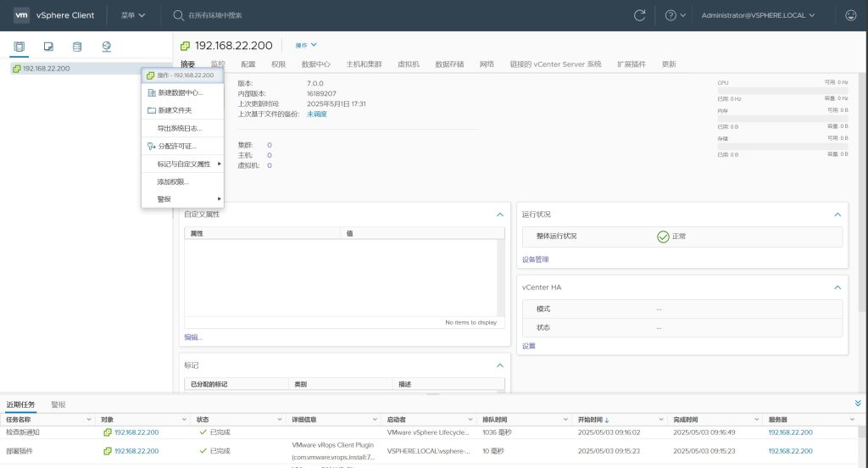The image size is (868, 468).
Task: Open the 标记与自定义属性 submenu
Action: pyautogui.click(x=183, y=164)
